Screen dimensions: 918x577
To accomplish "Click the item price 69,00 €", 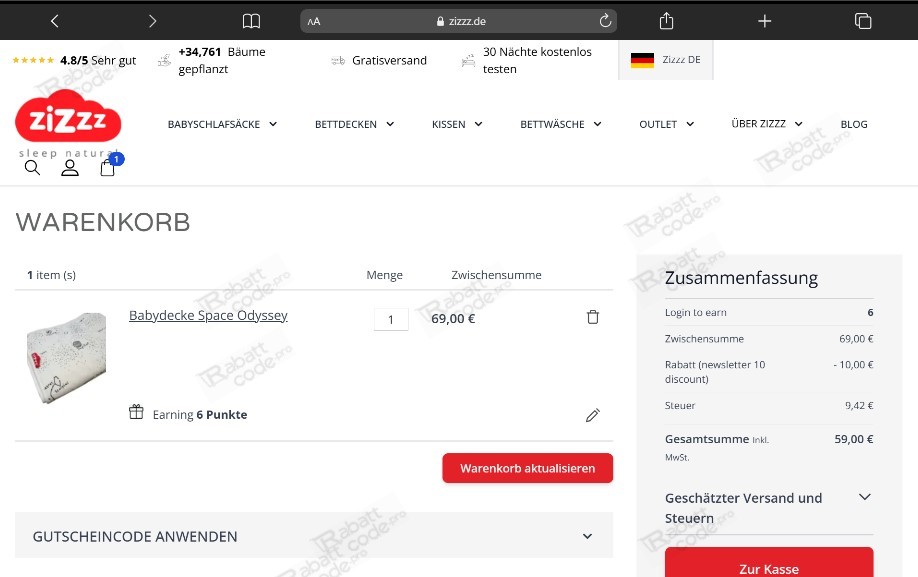I will tap(453, 319).
